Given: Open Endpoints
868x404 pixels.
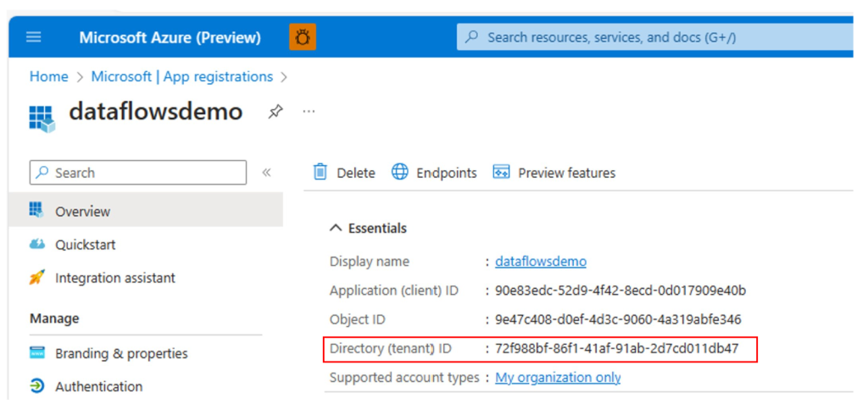Looking at the screenshot, I should (446, 174).
